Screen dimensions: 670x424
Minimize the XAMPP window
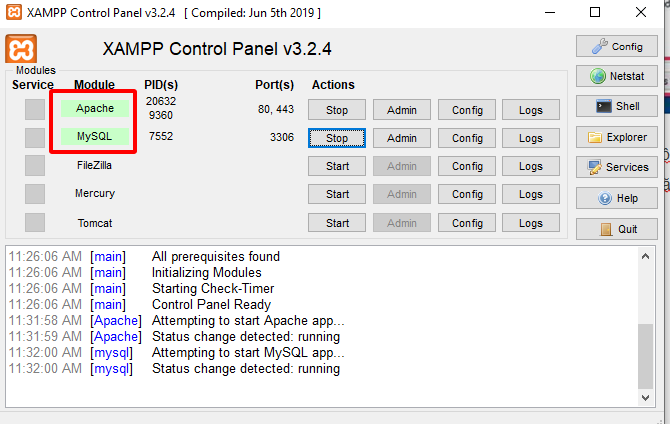tap(550, 12)
